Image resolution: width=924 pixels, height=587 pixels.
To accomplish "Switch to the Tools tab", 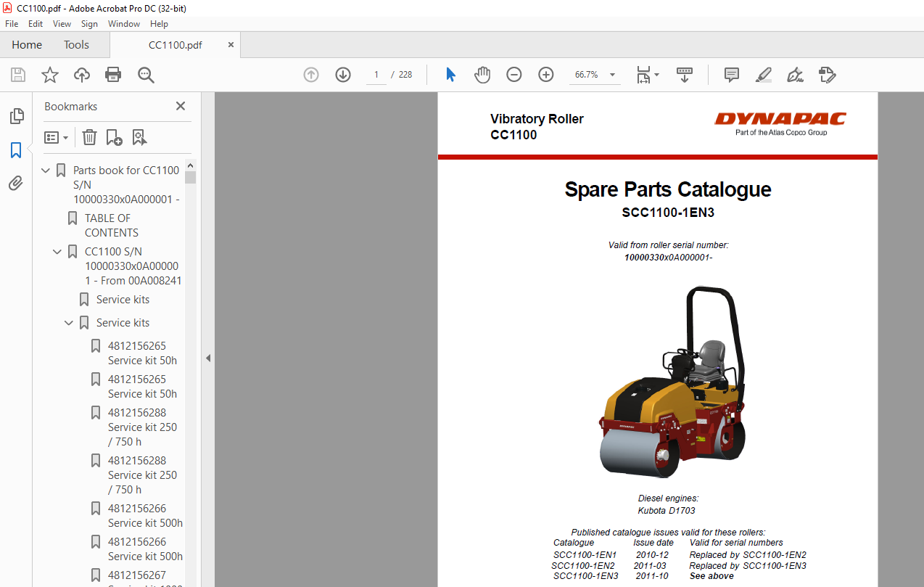I will [x=76, y=45].
